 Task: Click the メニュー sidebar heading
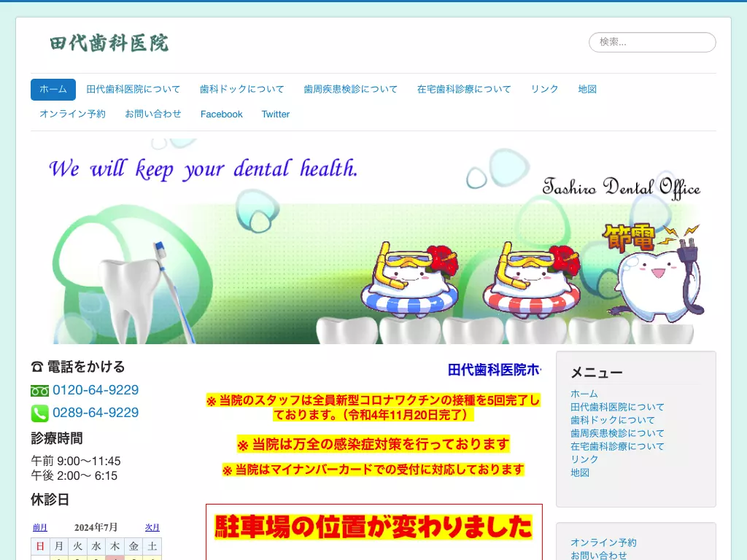tap(597, 373)
